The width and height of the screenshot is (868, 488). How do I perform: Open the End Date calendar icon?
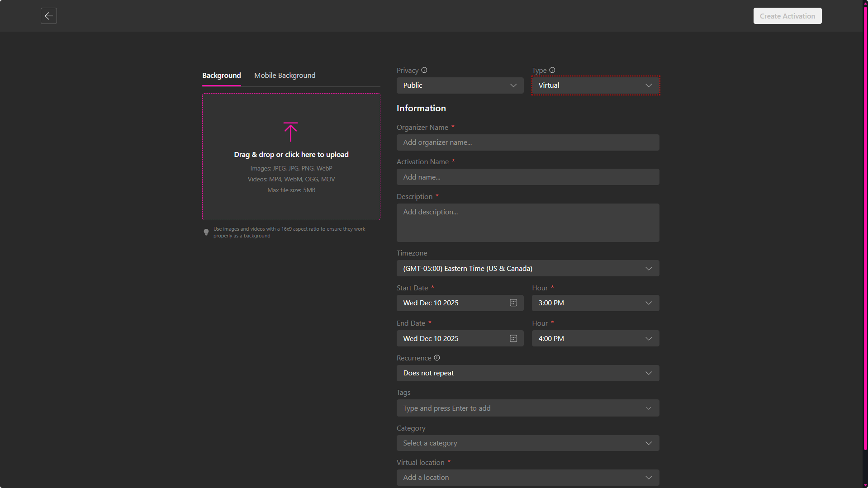(513, 338)
